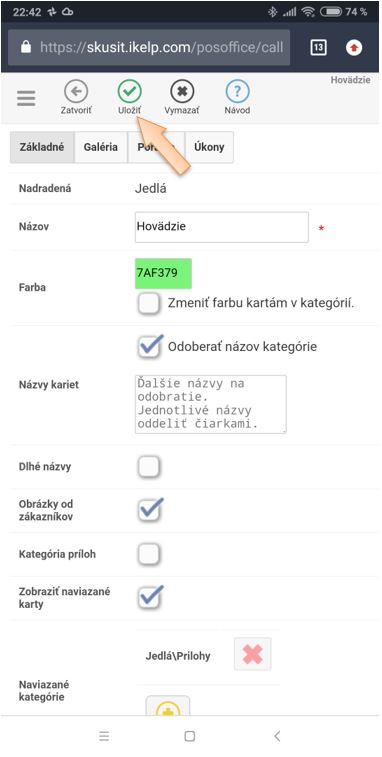Save with the Uložiť checkmark icon
This screenshot has height=757, width=382.
(x=129, y=91)
